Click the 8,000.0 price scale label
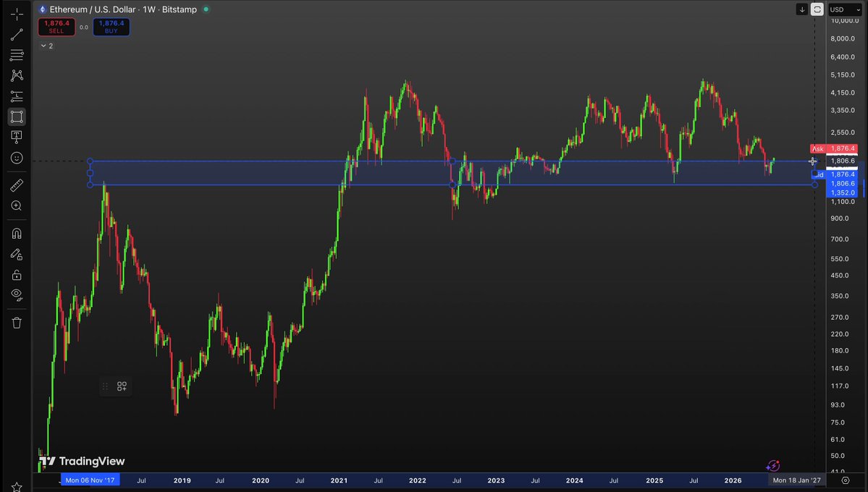The width and height of the screenshot is (868, 492). (x=843, y=39)
